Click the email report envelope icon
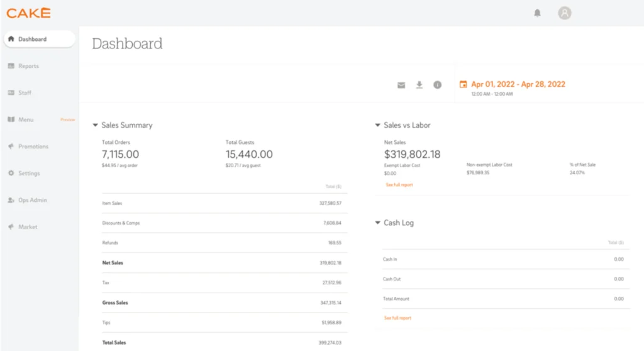 click(x=401, y=85)
